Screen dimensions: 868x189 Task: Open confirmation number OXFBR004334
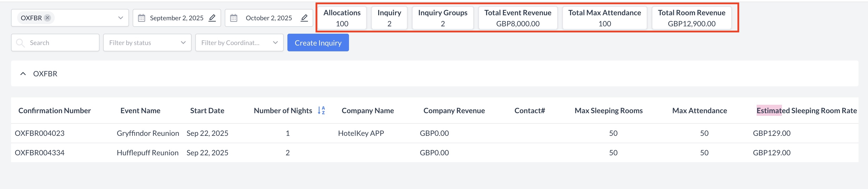(39, 153)
